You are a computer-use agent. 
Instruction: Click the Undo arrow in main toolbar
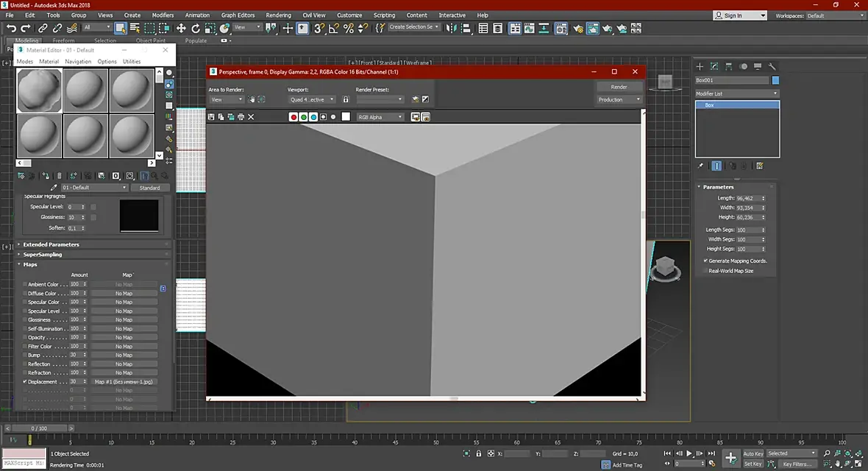(x=11, y=28)
